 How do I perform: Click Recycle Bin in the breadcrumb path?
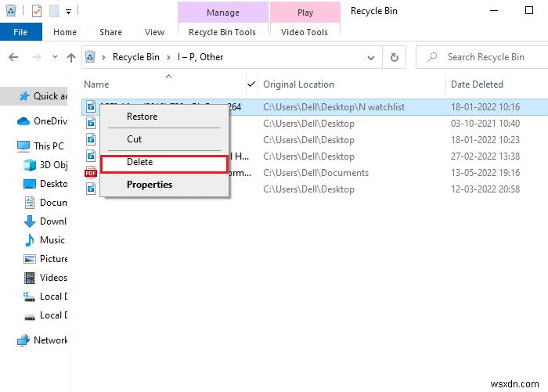(x=136, y=57)
